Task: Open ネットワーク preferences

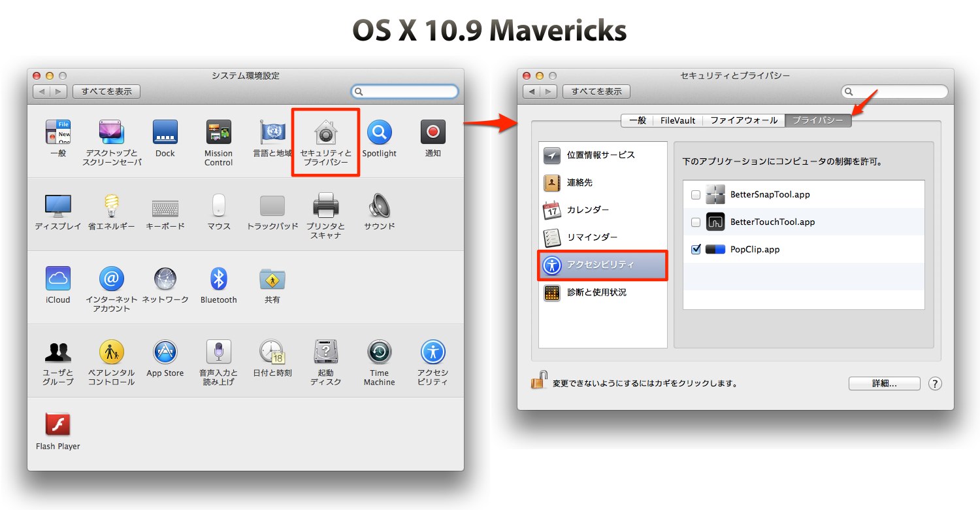Action: pyautogui.click(x=165, y=279)
